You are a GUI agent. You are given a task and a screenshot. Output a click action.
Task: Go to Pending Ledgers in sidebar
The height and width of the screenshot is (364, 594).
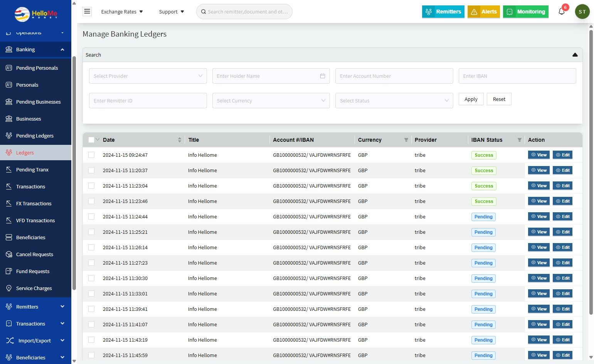35,136
